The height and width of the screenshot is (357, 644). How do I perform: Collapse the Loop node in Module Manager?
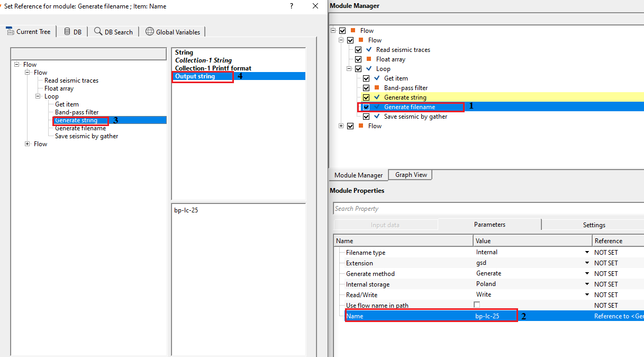349,69
